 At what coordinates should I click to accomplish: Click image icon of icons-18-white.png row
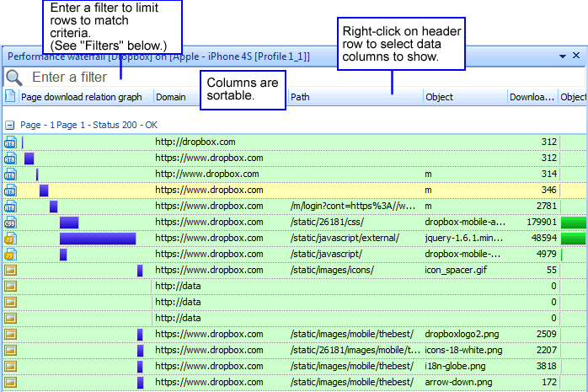(x=10, y=351)
